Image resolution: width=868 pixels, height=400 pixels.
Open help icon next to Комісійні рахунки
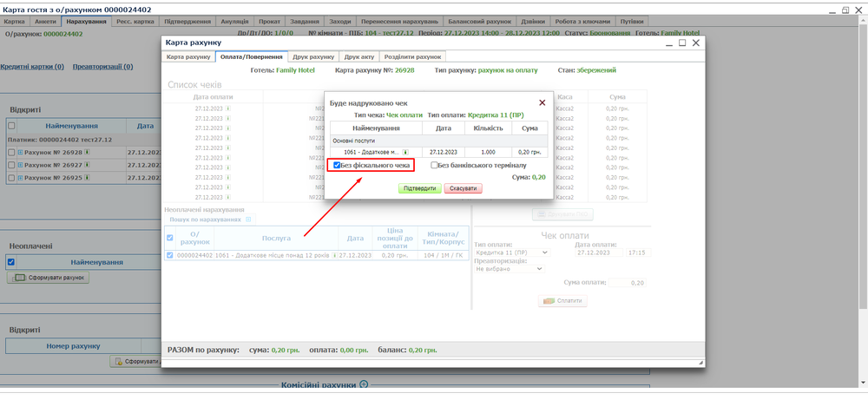coord(364,385)
